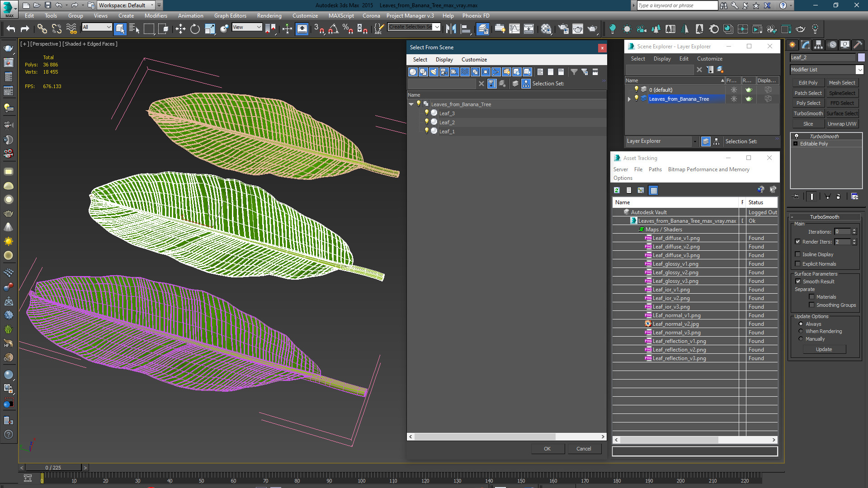Click the Leaf_2 object color swatch
This screenshot has height=488, width=868.
click(861, 57)
